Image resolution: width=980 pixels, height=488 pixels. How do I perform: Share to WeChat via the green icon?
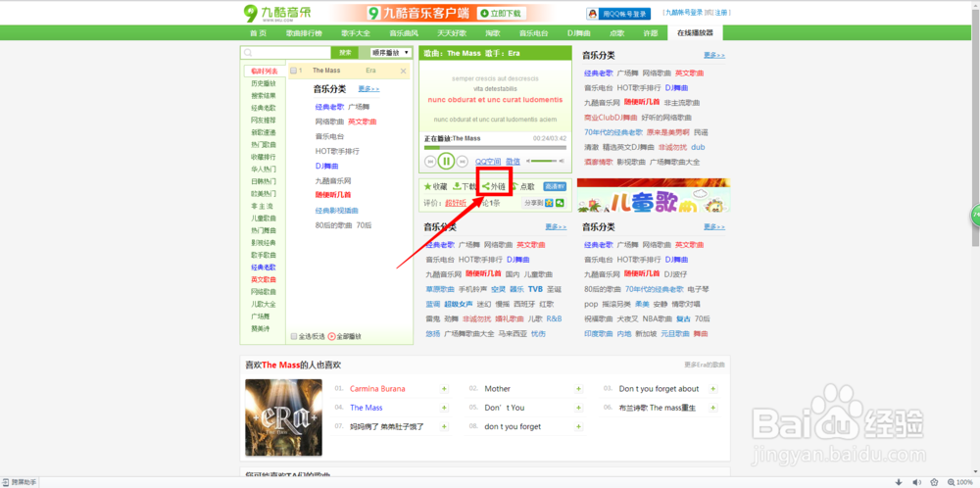[560, 203]
